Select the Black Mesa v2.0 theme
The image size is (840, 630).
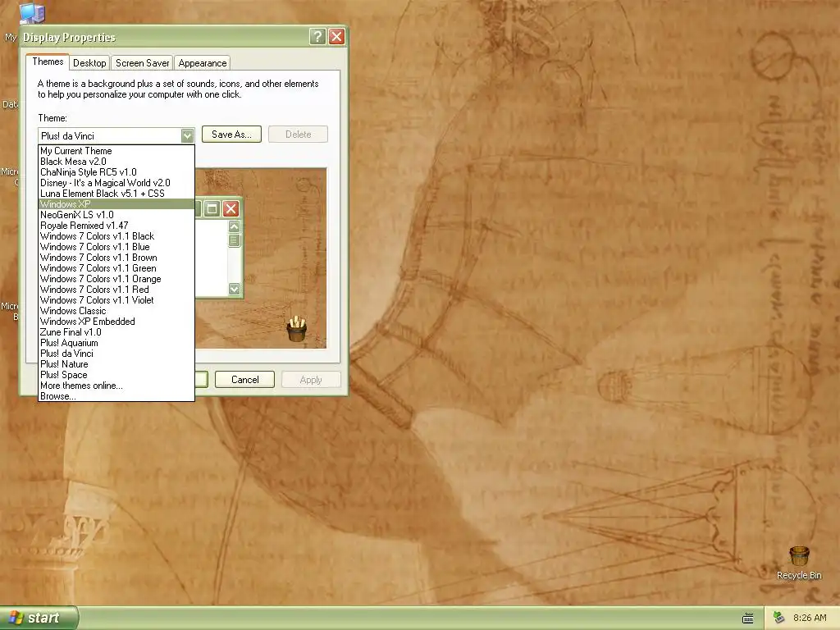(116, 162)
